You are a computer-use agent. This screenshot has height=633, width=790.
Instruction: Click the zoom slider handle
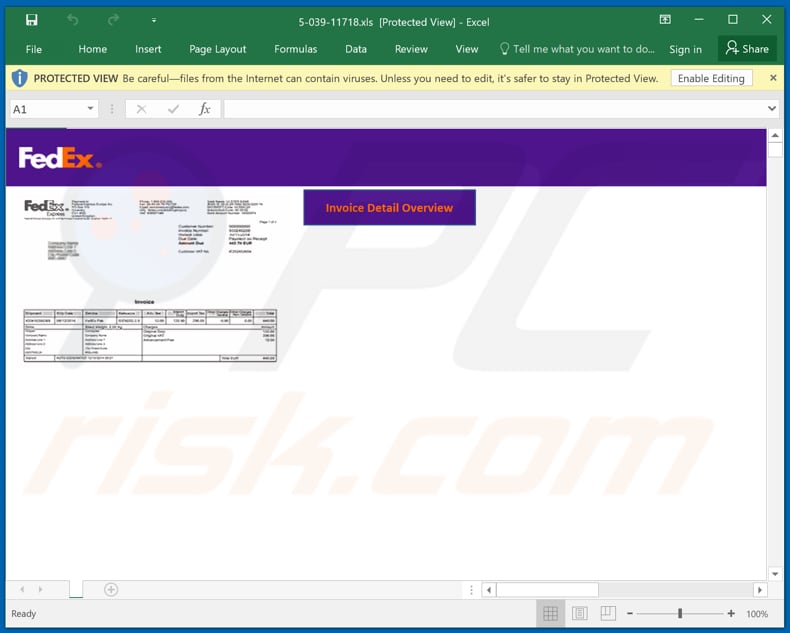tap(680, 613)
